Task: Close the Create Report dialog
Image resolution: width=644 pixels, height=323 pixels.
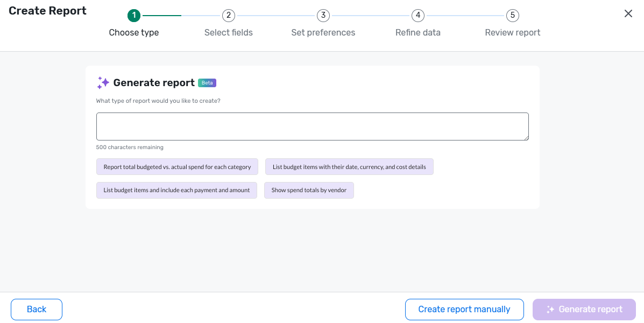Action: [x=628, y=14]
